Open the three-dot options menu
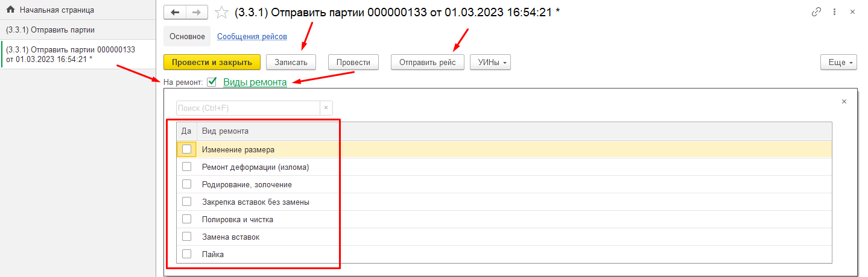The height and width of the screenshot is (277, 868). click(x=834, y=12)
